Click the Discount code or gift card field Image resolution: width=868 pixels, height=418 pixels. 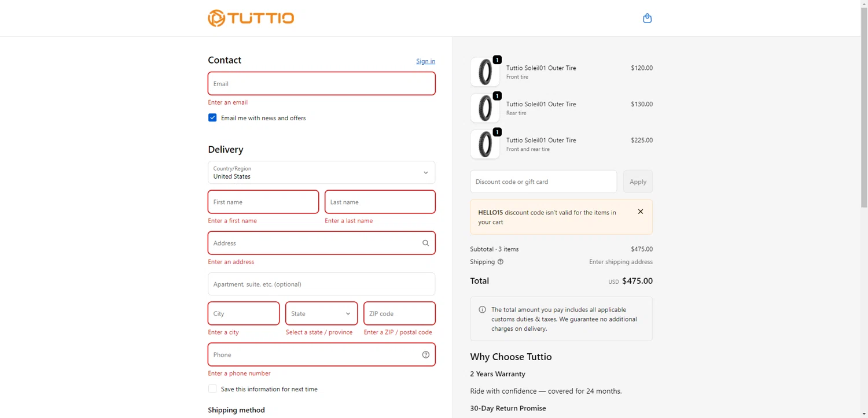pyautogui.click(x=543, y=182)
